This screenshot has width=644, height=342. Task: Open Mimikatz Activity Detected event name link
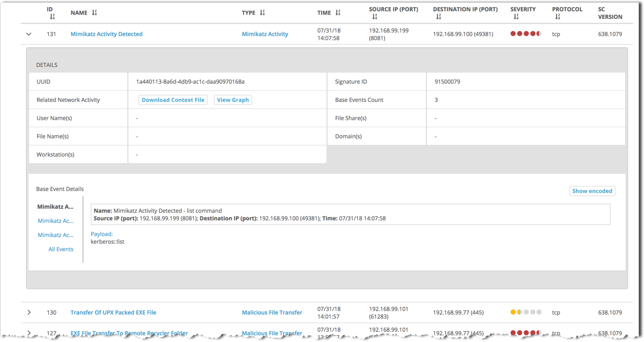[106, 34]
